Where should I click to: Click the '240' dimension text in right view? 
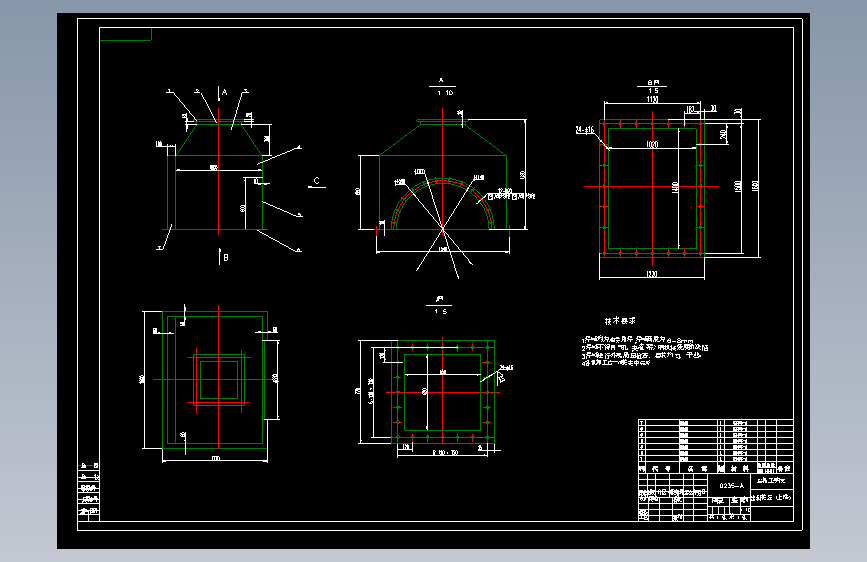click(723, 134)
